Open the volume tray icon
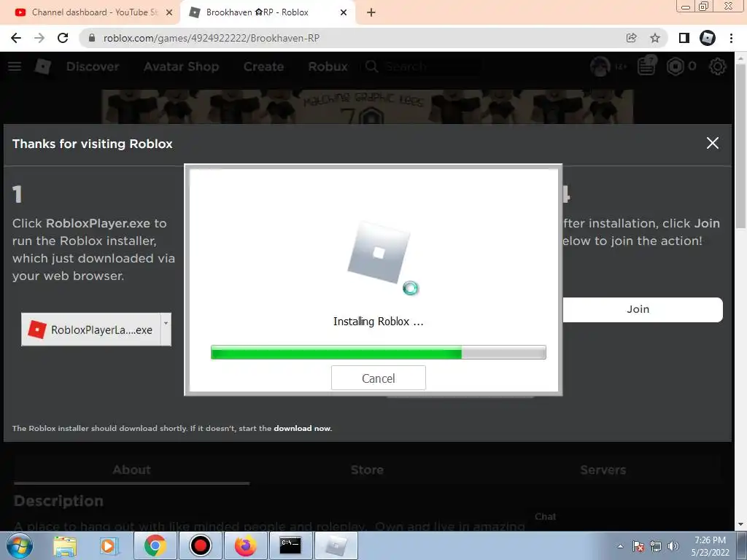This screenshot has width=747, height=560. coord(673,546)
